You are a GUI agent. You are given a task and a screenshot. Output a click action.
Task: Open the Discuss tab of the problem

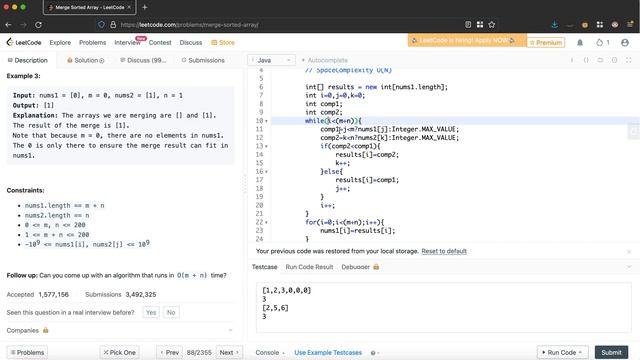[143, 60]
